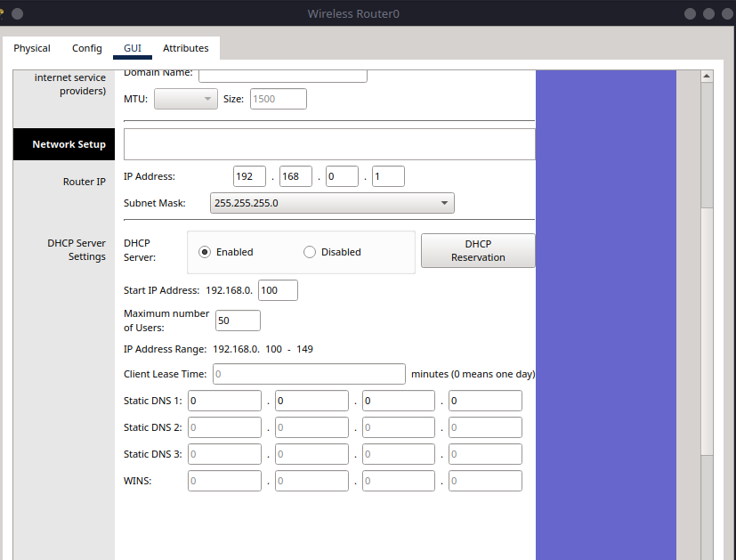This screenshot has height=560, width=736.
Task: Click the WINS second octet field
Action: 311,481
